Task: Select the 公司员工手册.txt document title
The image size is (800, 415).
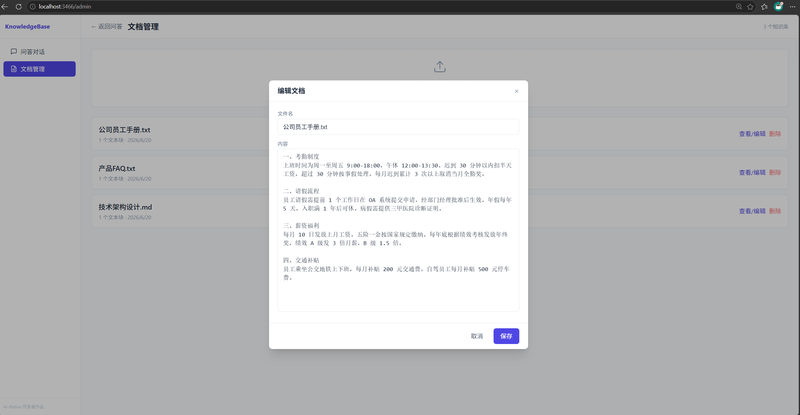Action: click(124, 130)
